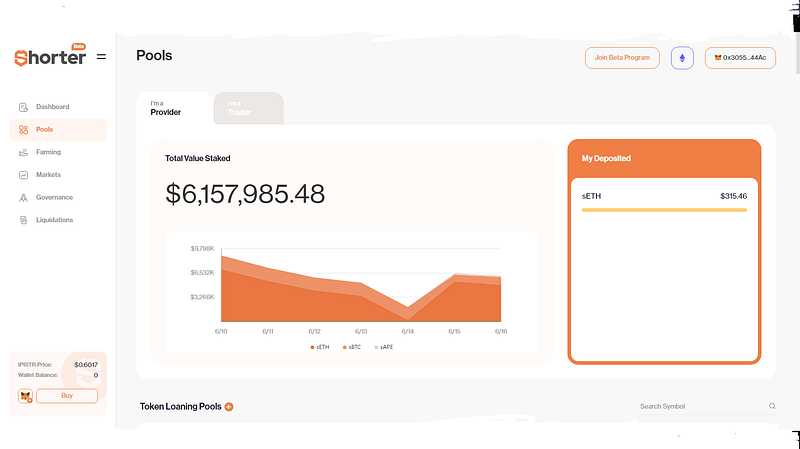Click the 6/10 date label on chart axis

click(221, 332)
